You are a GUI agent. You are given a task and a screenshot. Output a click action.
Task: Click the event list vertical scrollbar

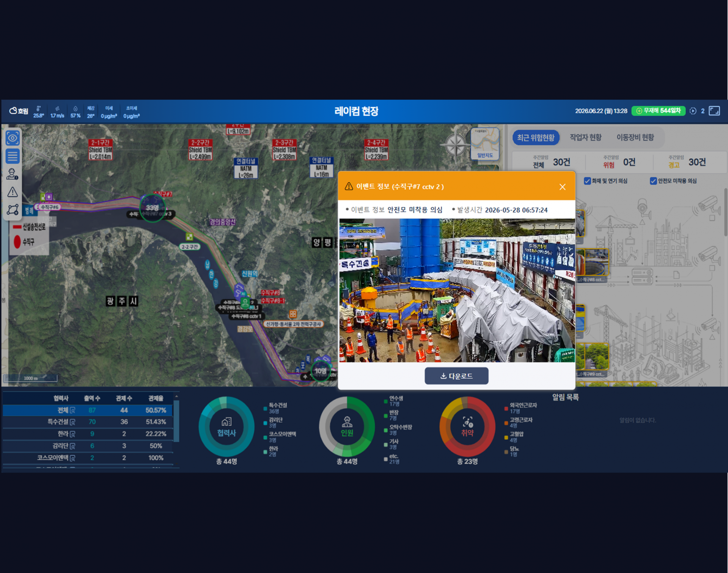[725, 213]
